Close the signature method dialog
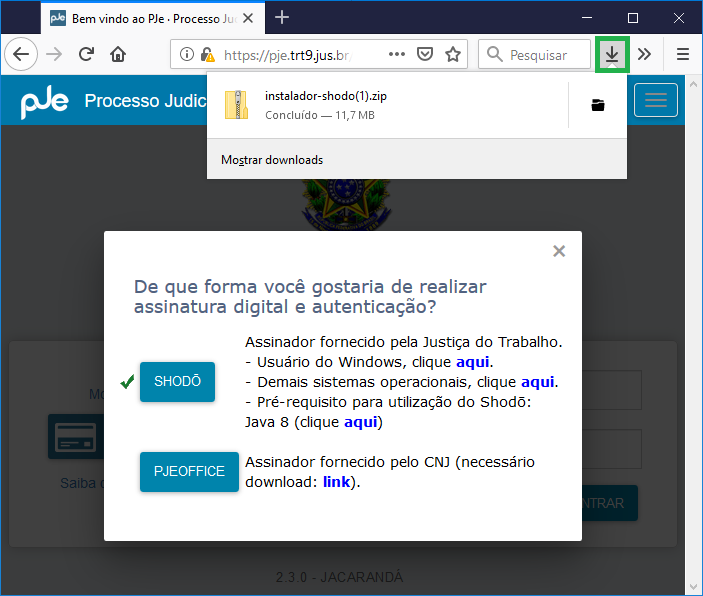 559,251
